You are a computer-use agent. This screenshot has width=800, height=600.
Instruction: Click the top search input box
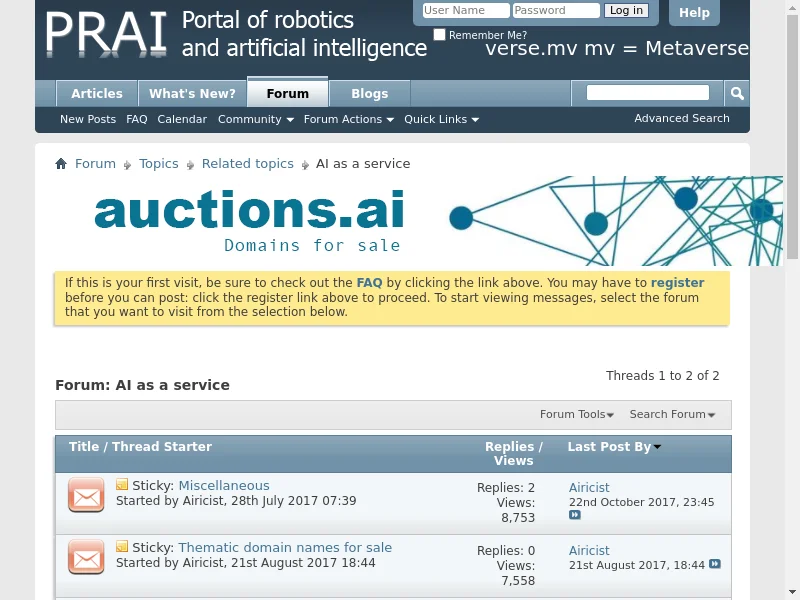click(647, 93)
